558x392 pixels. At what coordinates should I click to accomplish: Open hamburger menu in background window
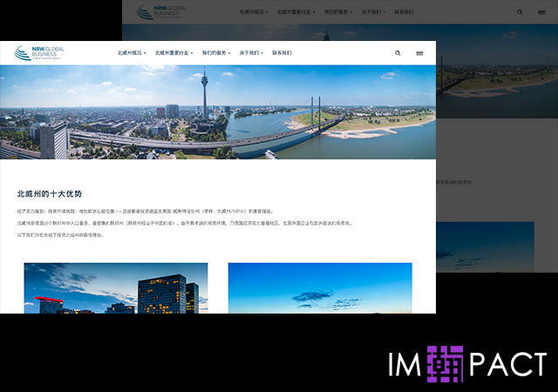click(x=541, y=12)
